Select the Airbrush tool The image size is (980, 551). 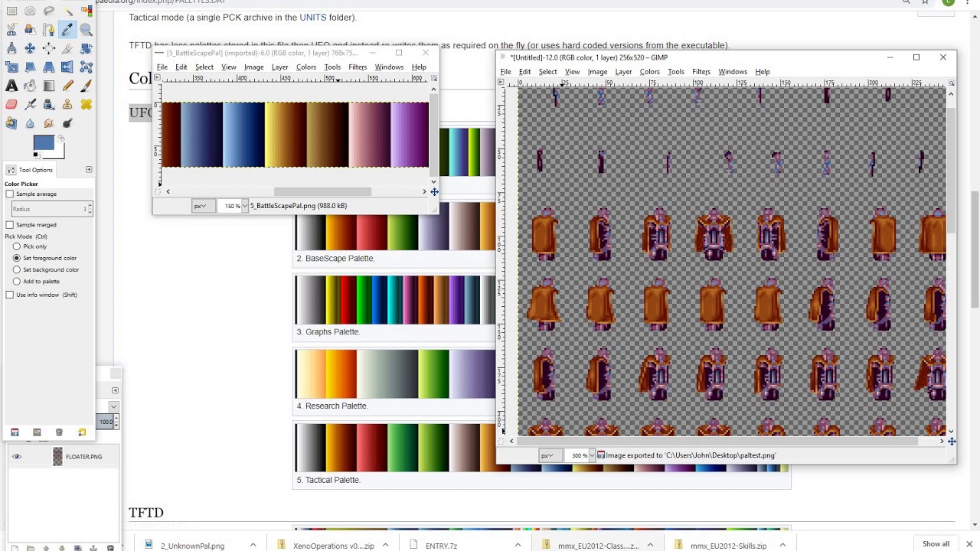(x=30, y=104)
